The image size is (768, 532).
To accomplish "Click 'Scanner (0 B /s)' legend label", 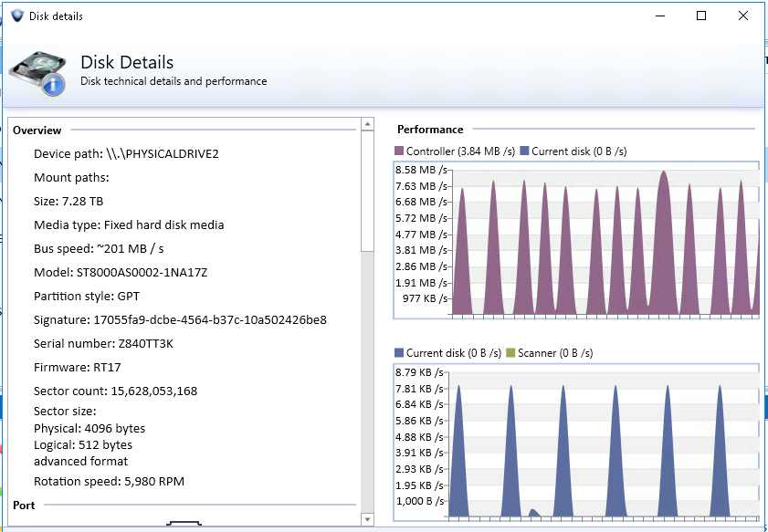I will pos(555,353).
